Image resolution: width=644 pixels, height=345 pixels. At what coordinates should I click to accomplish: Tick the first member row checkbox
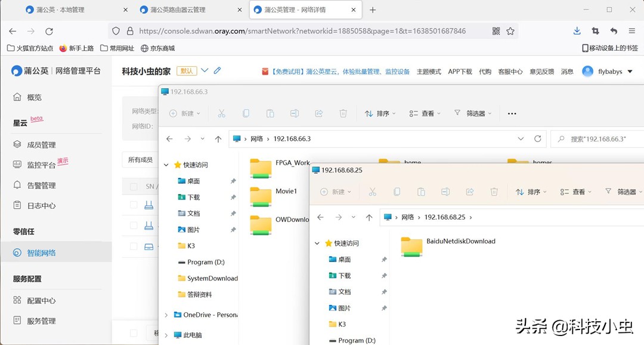[x=134, y=204]
